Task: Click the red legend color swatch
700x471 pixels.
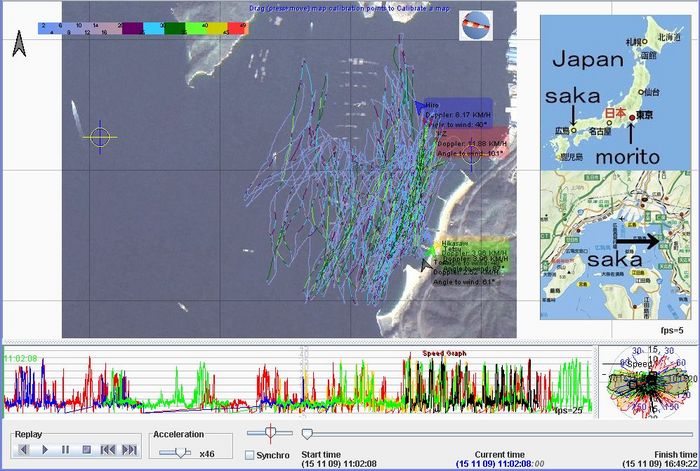Action: 238,29
